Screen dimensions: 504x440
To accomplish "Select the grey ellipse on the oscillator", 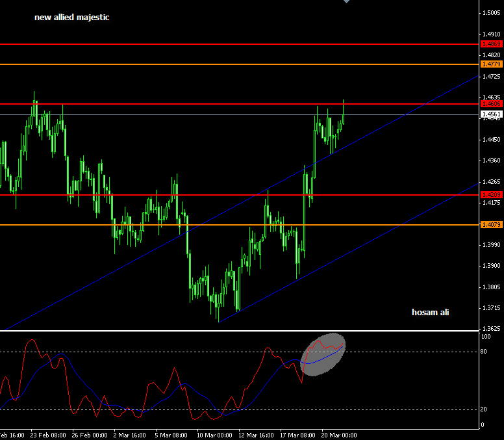I will click(324, 354).
